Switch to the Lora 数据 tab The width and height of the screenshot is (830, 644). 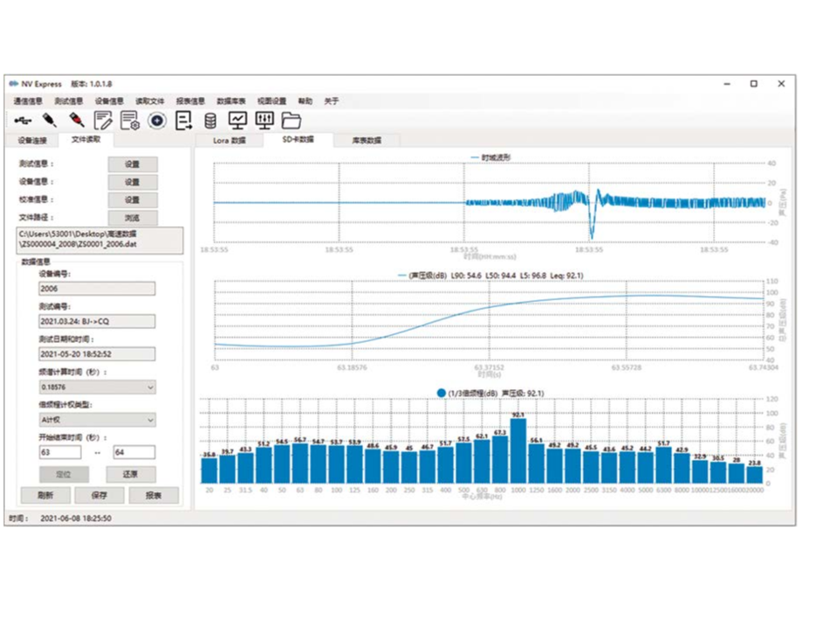230,140
